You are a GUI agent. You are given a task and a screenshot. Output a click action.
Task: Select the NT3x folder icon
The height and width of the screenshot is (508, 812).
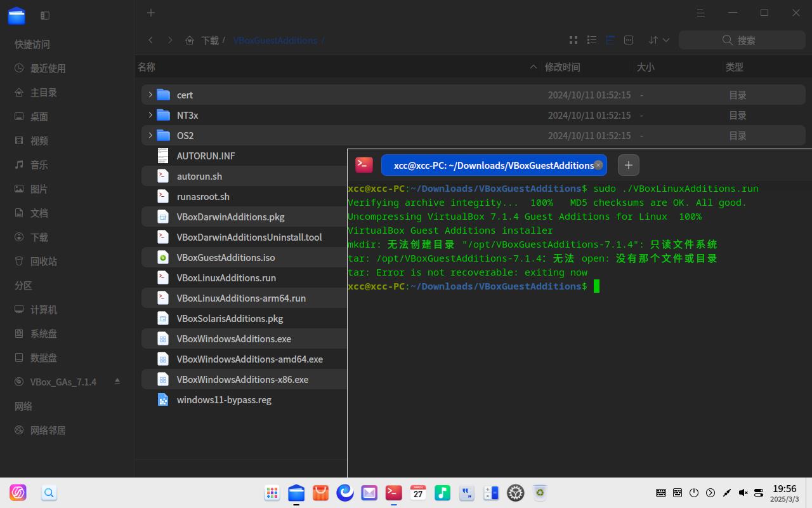click(x=163, y=115)
